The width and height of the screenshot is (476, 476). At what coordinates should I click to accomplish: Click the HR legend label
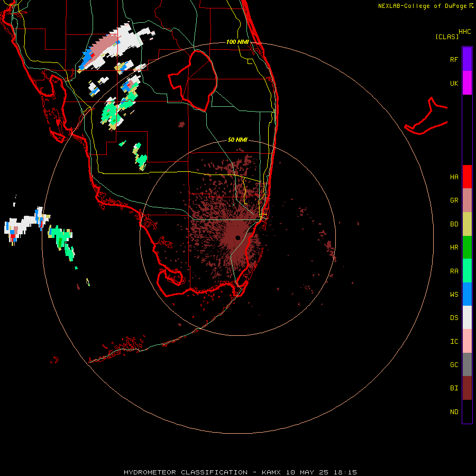[x=454, y=248]
